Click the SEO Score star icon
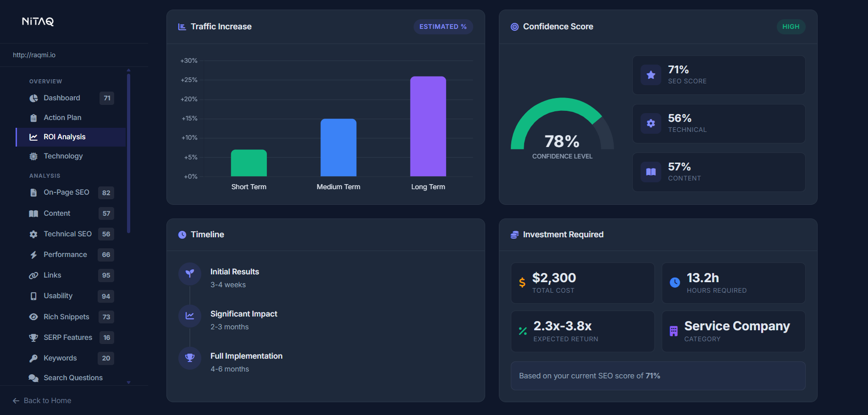 point(651,75)
